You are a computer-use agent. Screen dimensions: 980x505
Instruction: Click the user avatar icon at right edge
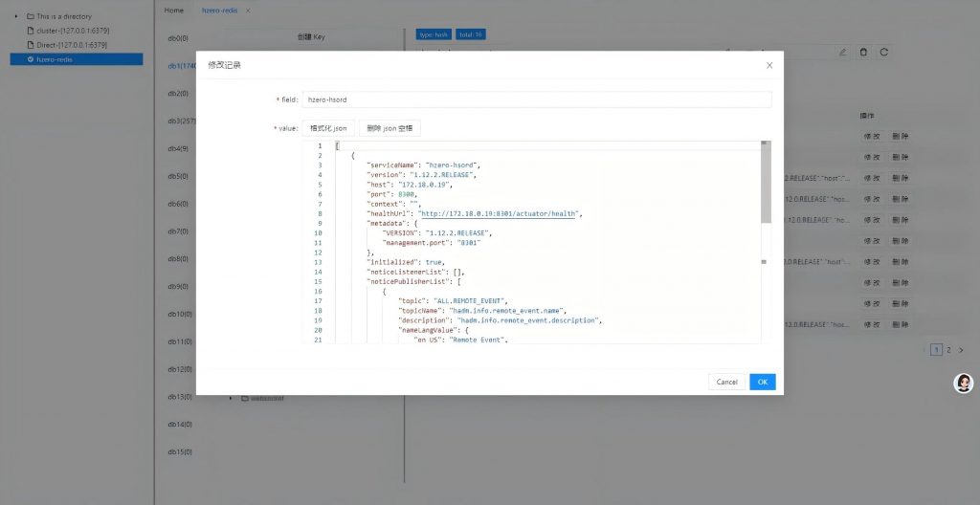pos(964,384)
